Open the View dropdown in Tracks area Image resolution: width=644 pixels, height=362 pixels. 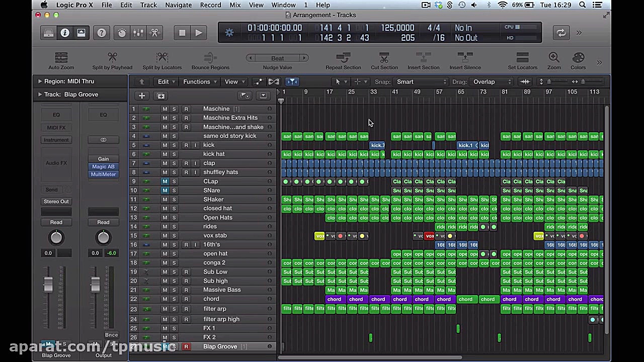pyautogui.click(x=234, y=81)
